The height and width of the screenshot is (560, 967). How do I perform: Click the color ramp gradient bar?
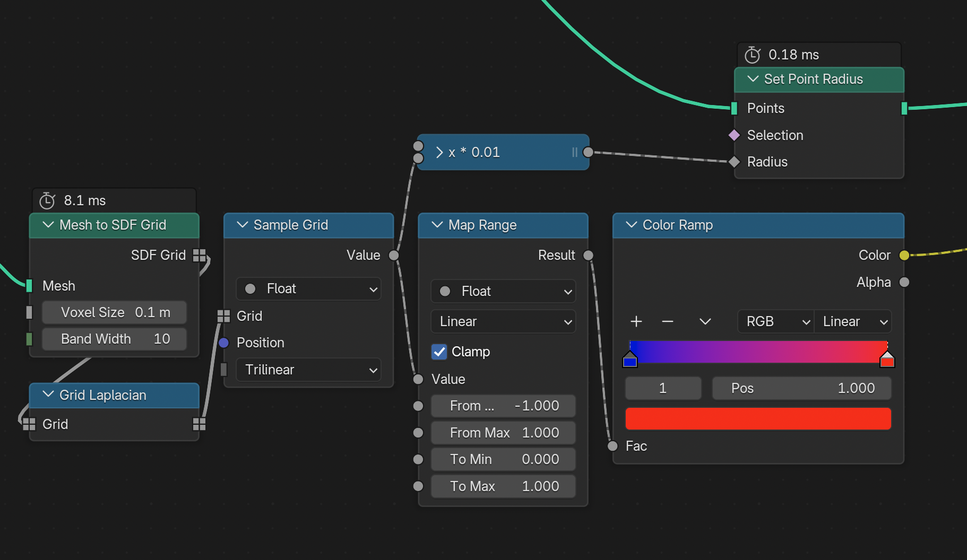click(758, 352)
